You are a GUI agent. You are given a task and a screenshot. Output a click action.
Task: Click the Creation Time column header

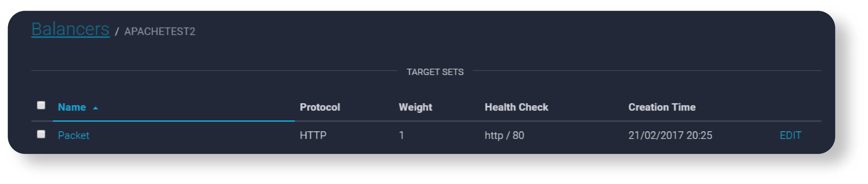[662, 107]
